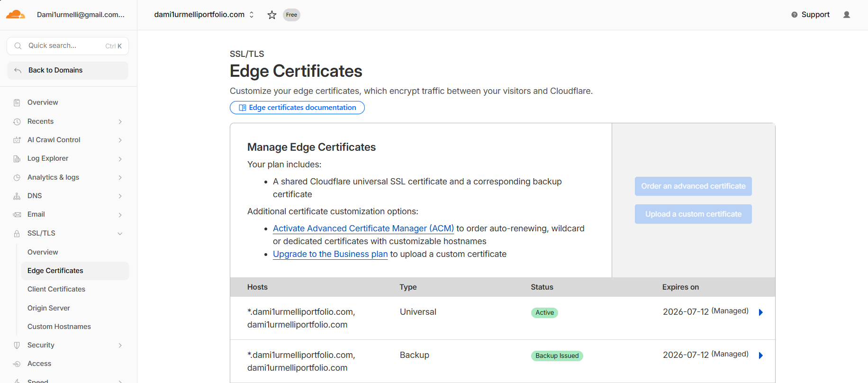Expand the Security chevron
The width and height of the screenshot is (868, 383).
point(120,345)
